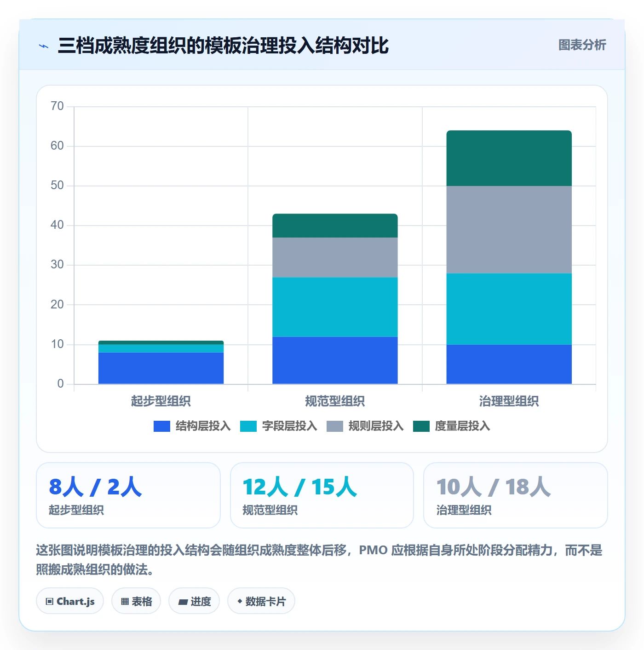This screenshot has width=644, height=650.
Task: Click the chart title 三档成熟度组织的模板治理投入结构对比
Action: point(223,46)
